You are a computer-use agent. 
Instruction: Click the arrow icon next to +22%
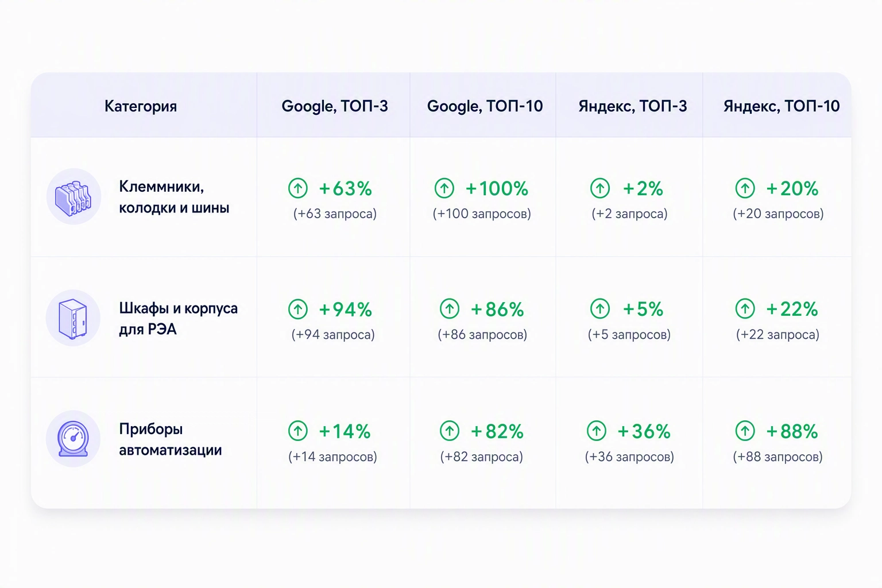click(745, 309)
